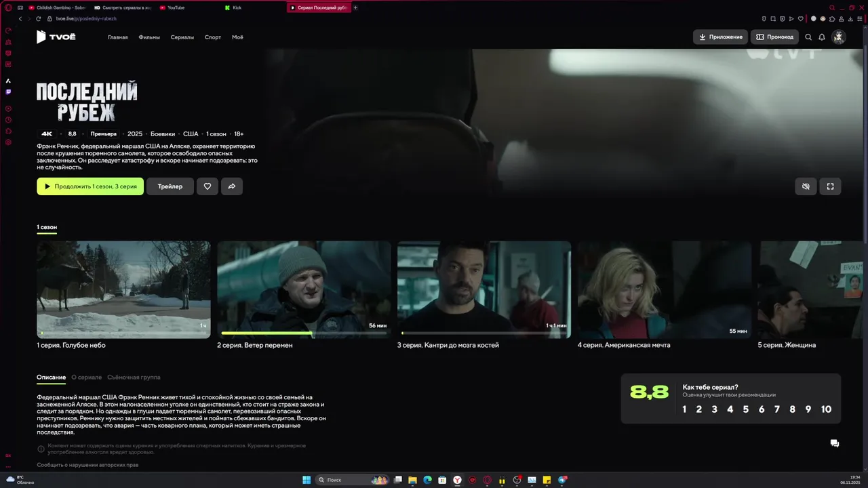Rate the series 10
The width and height of the screenshot is (868, 488).
point(826,409)
